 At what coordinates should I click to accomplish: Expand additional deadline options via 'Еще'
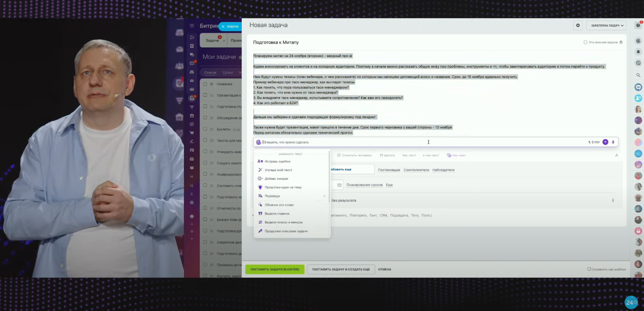389,185
